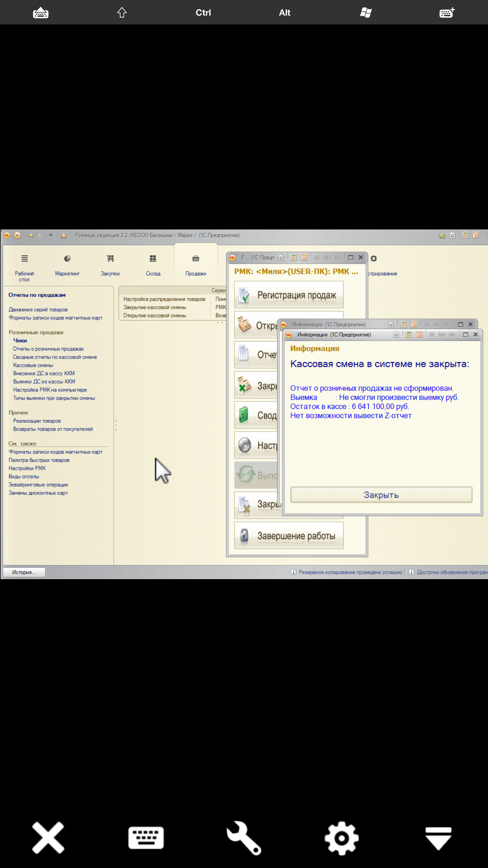Screen dimensions: 488x868
Task: Open the 1C main menu dropdown
Action: point(17,235)
